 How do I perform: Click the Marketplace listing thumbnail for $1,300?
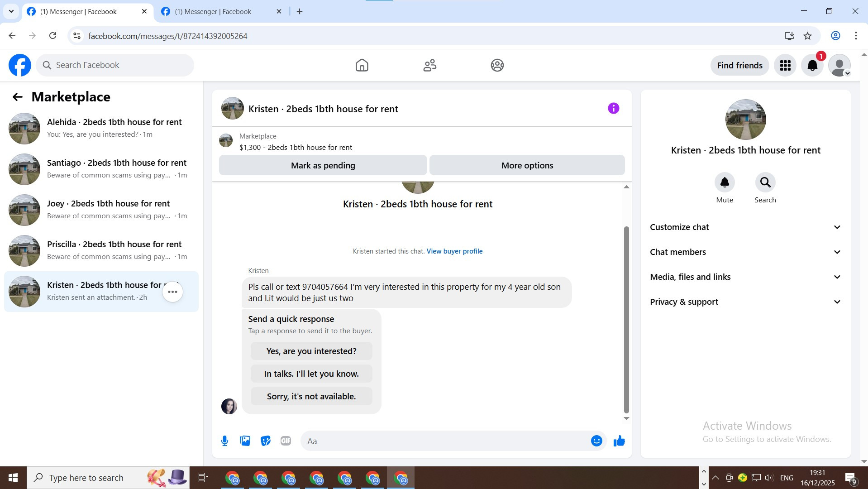click(226, 141)
